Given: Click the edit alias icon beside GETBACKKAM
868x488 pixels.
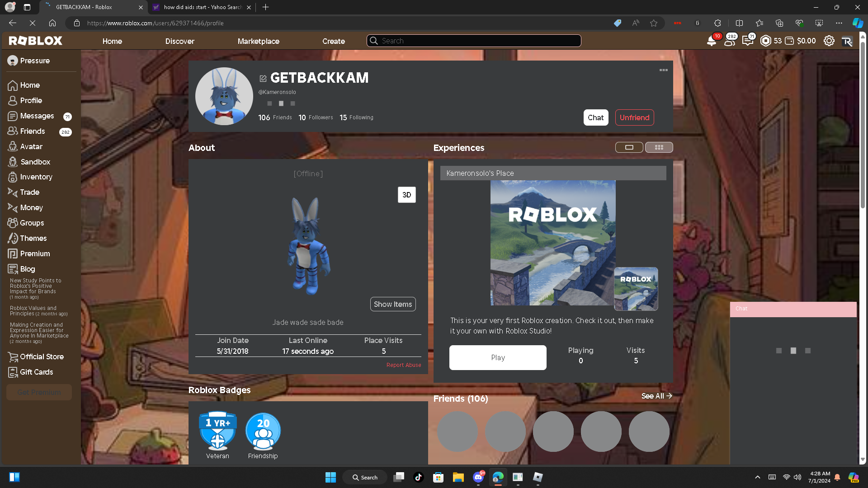Looking at the screenshot, I should tap(263, 79).
